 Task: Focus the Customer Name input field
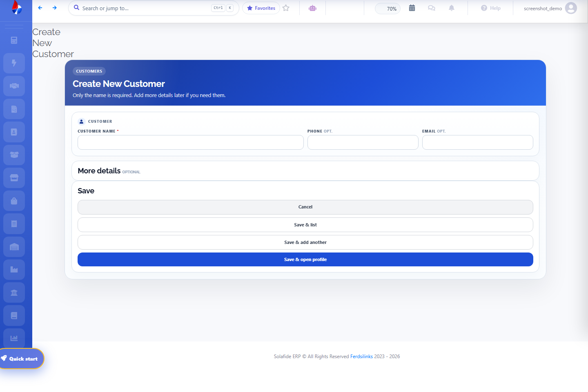191,142
